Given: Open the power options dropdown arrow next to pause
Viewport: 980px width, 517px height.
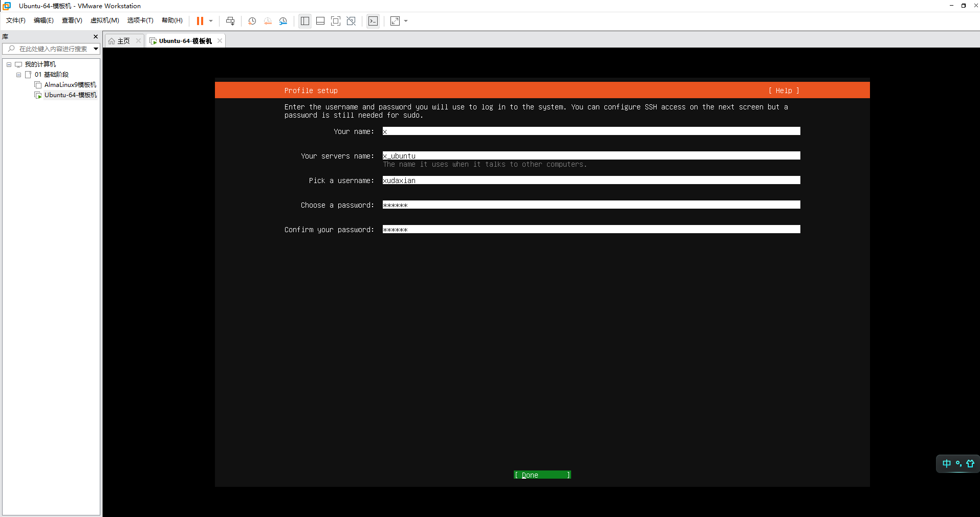Looking at the screenshot, I should click(x=211, y=21).
